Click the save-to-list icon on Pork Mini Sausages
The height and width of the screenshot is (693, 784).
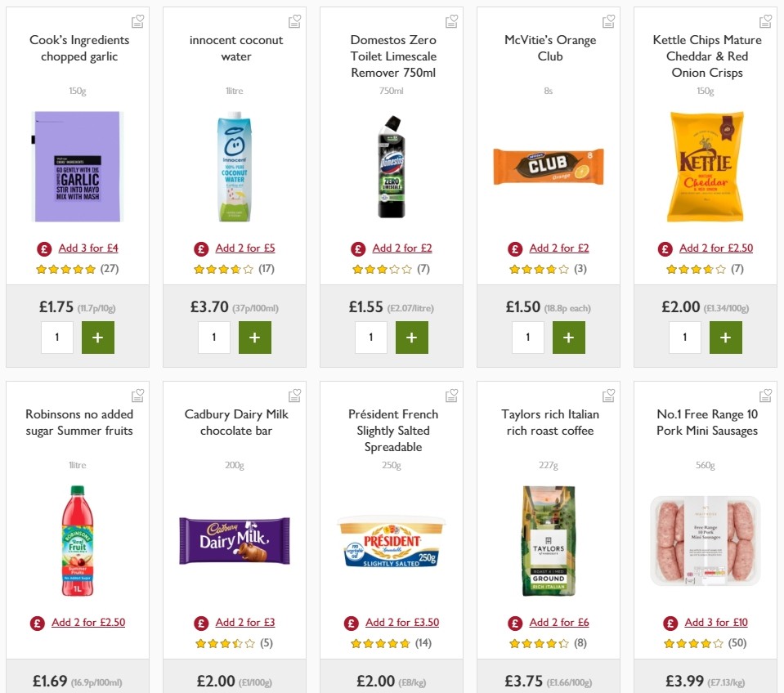pyautogui.click(x=766, y=394)
